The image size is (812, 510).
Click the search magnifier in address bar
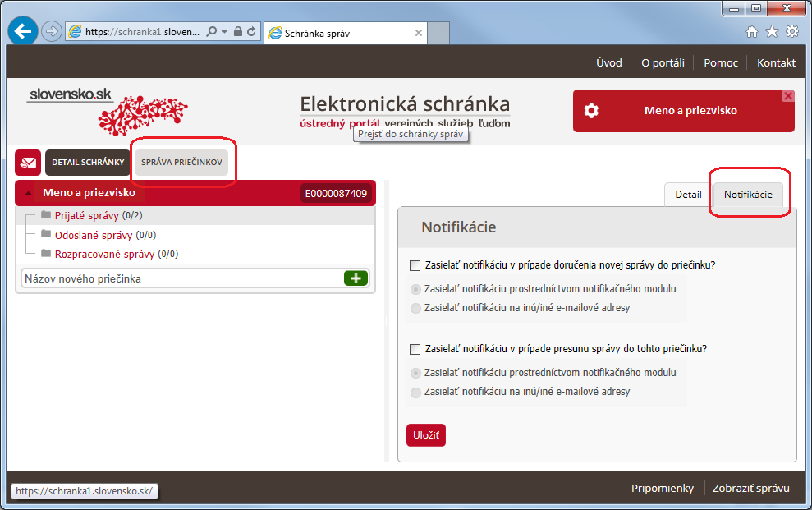point(211,31)
